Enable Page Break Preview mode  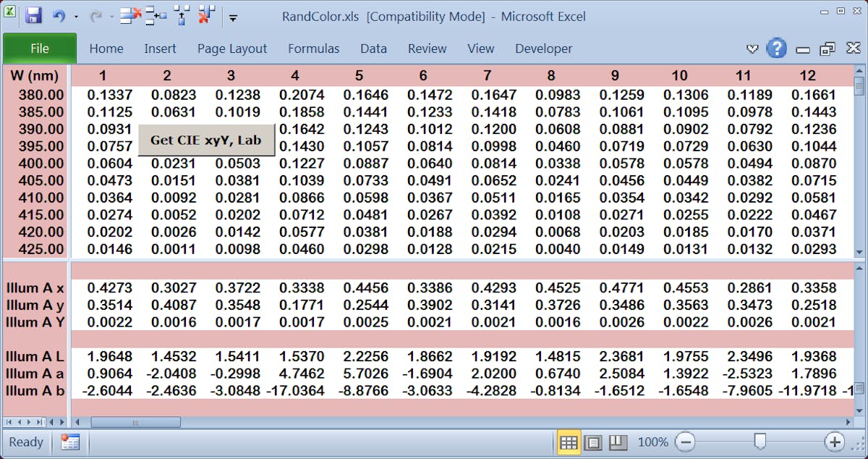tap(617, 442)
